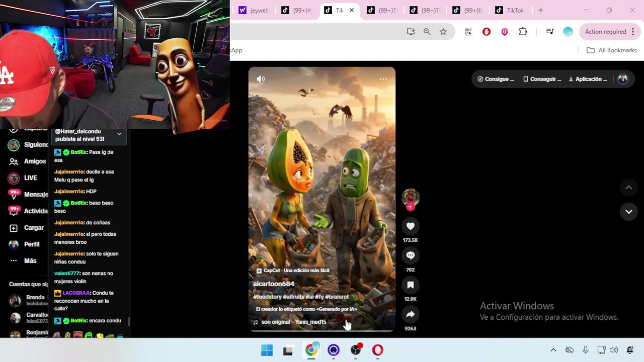644x362 pixels.
Task: Open the Chrome profile avatar
Action: pos(568,32)
